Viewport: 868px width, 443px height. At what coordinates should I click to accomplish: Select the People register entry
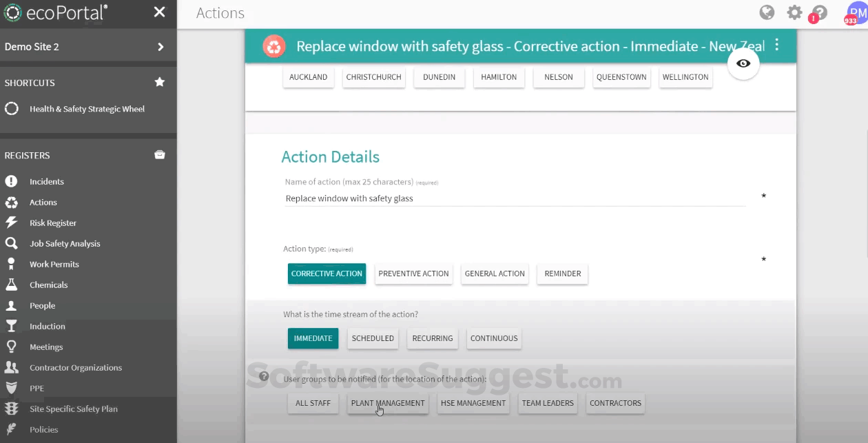pos(42,305)
